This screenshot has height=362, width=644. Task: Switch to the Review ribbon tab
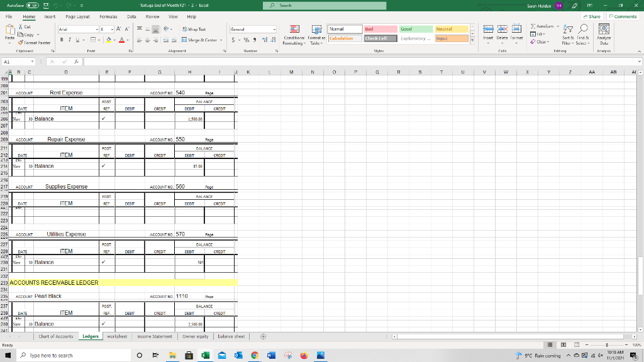click(152, 17)
